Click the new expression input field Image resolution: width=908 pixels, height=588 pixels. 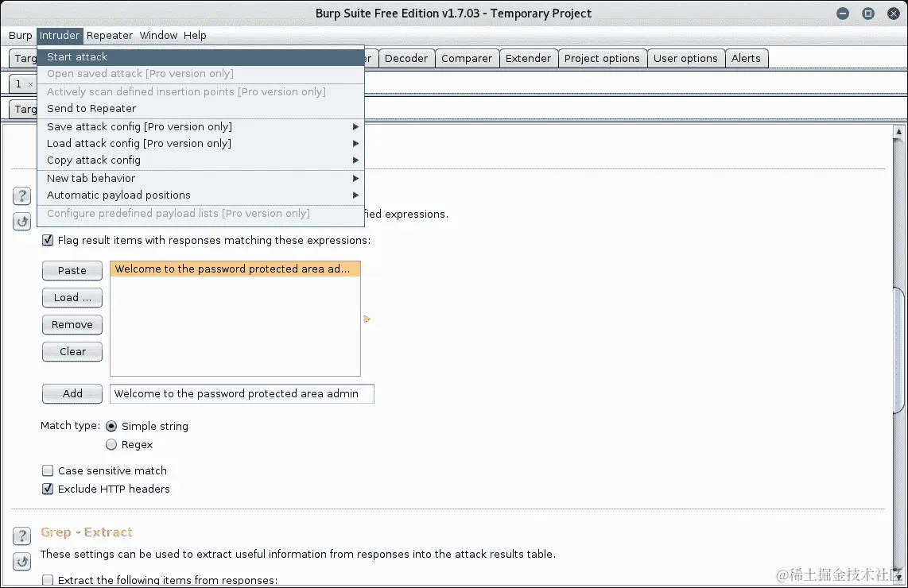coord(242,394)
